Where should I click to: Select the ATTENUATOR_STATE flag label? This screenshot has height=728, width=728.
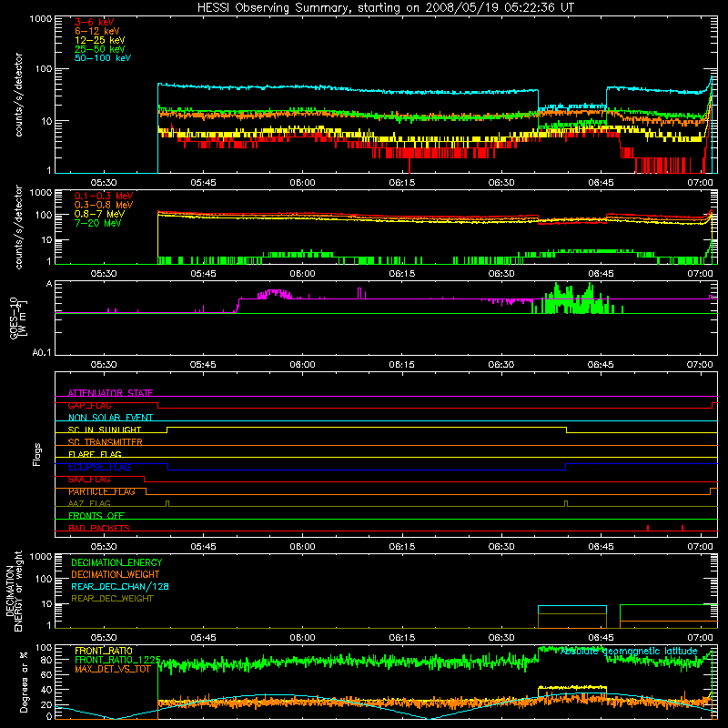[x=110, y=393]
